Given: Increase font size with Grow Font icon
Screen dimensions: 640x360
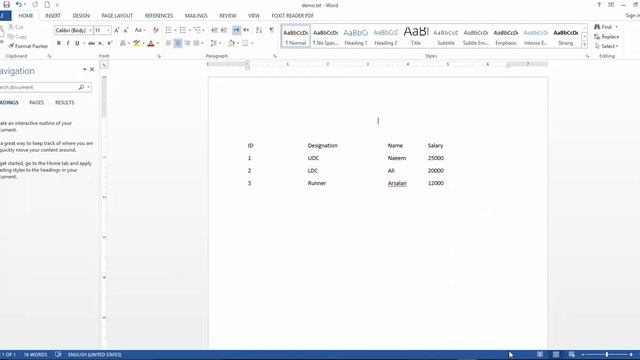Looking at the screenshot, I should tap(117, 30).
